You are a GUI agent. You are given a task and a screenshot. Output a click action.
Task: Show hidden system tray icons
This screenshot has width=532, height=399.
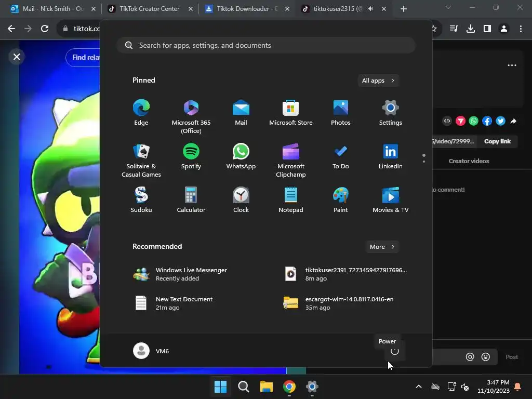click(x=419, y=387)
